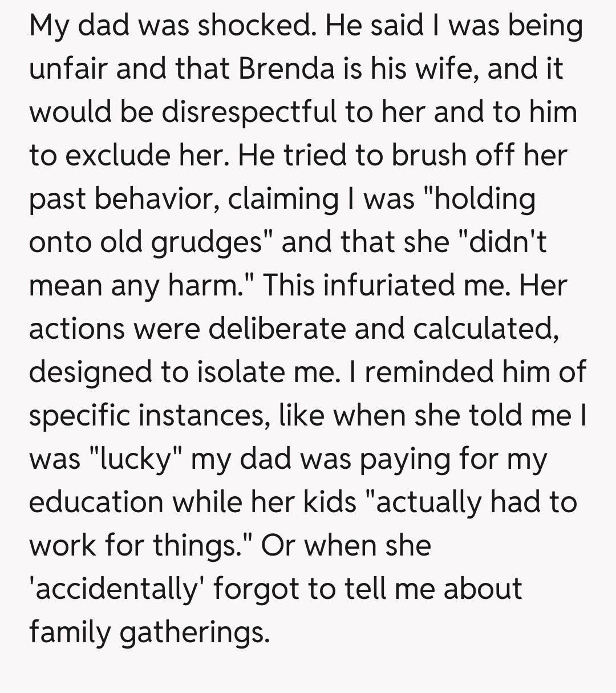
Task: Click the word "disrespectful"
Action: coord(249,112)
